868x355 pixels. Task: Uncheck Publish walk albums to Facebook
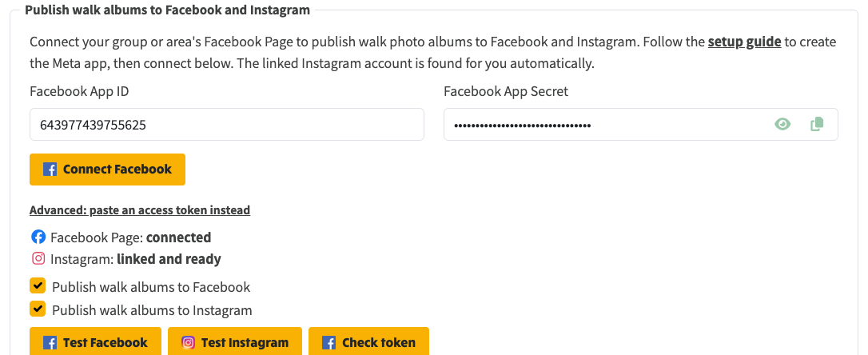pos(38,286)
